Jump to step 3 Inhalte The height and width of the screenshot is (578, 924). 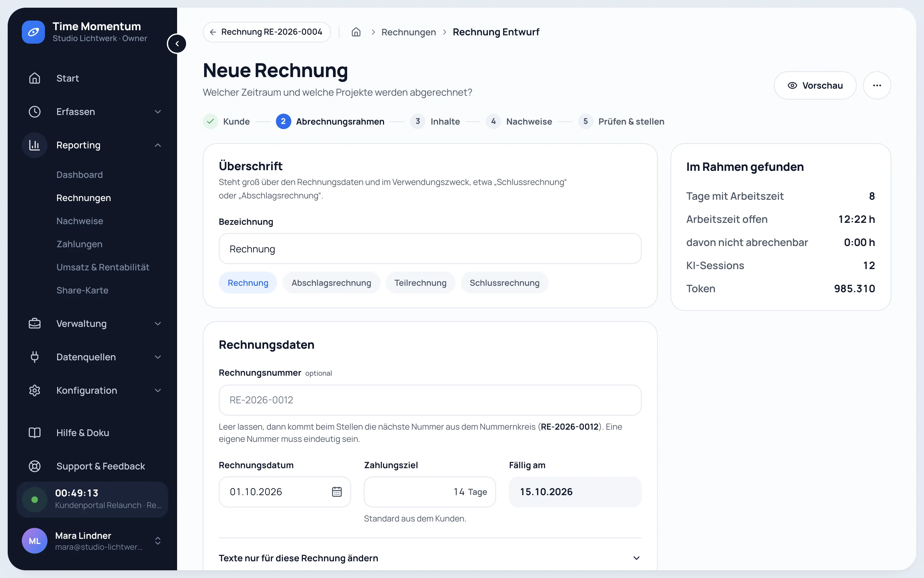click(x=435, y=122)
